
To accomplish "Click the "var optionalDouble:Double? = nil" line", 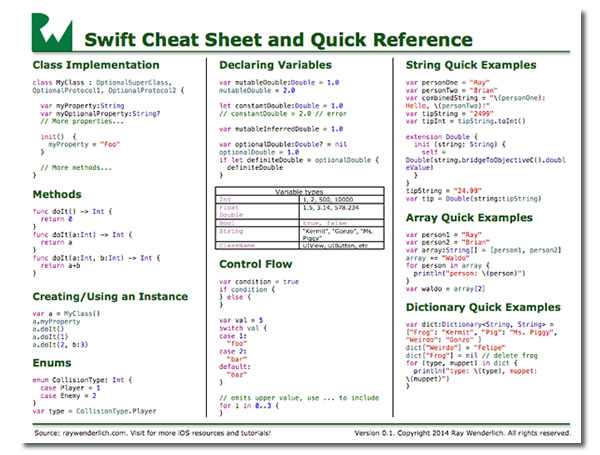I will click(283, 144).
